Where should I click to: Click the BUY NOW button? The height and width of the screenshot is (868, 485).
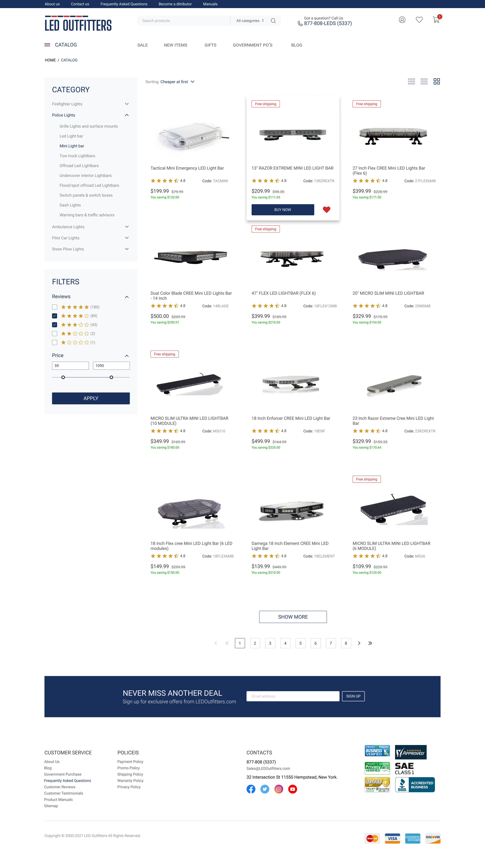[x=283, y=210]
